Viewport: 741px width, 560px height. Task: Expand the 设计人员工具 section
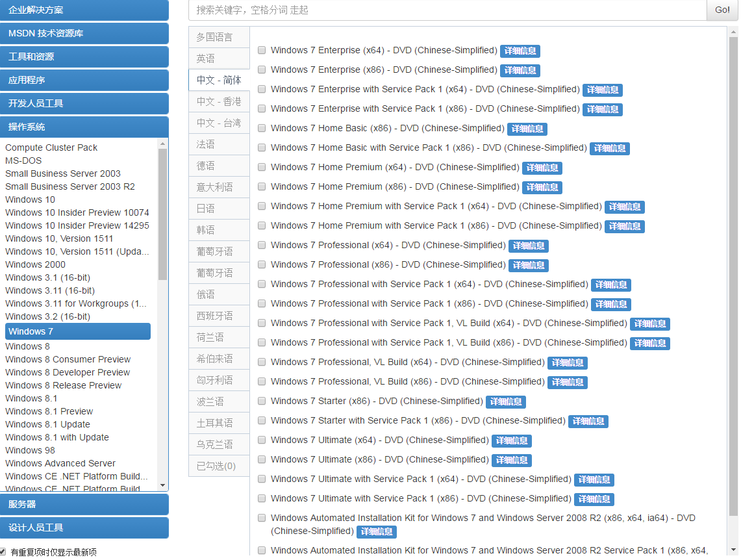point(84,528)
